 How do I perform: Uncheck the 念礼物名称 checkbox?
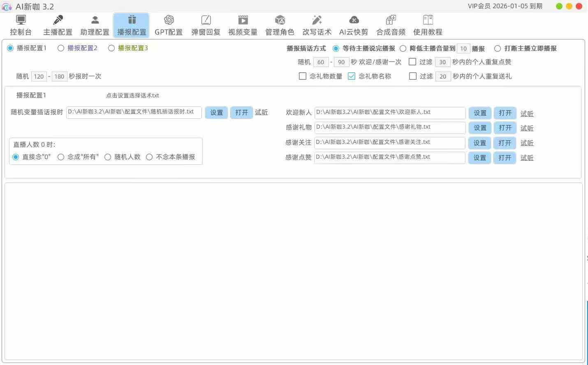point(352,76)
